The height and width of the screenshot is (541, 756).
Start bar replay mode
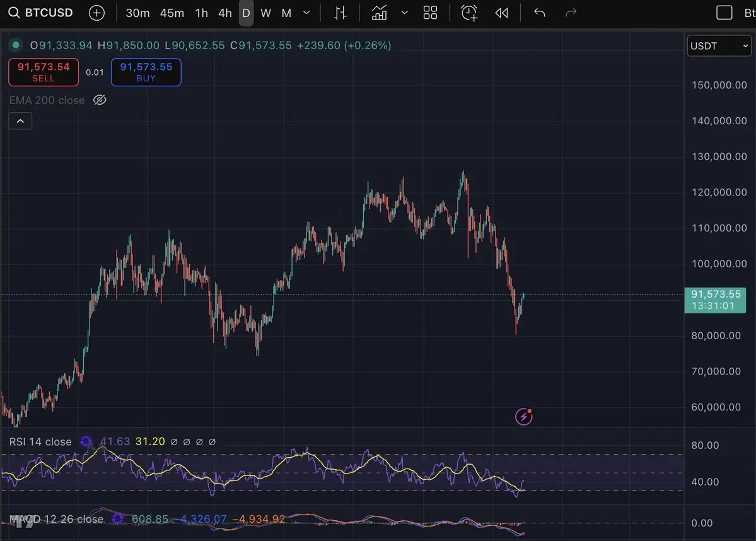tap(501, 13)
